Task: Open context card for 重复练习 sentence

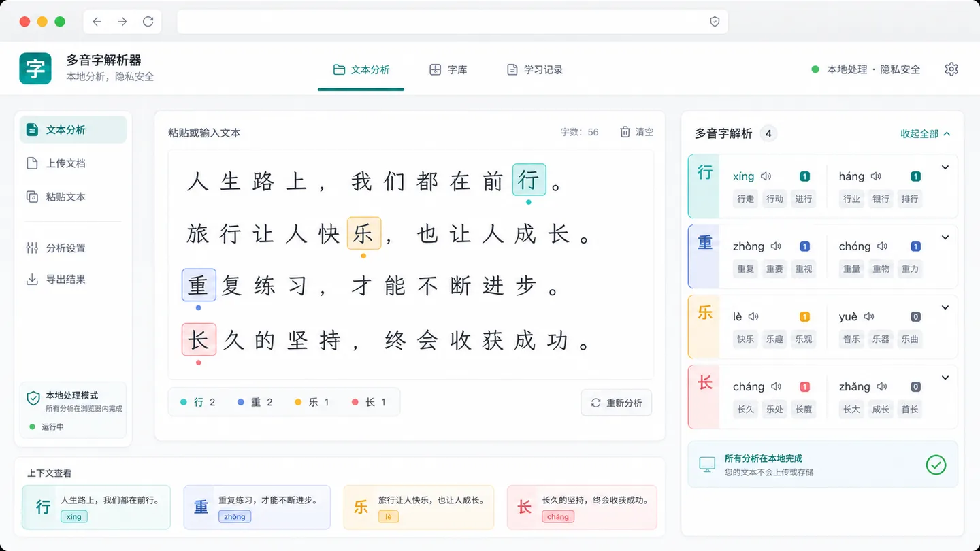Action: pos(257,507)
